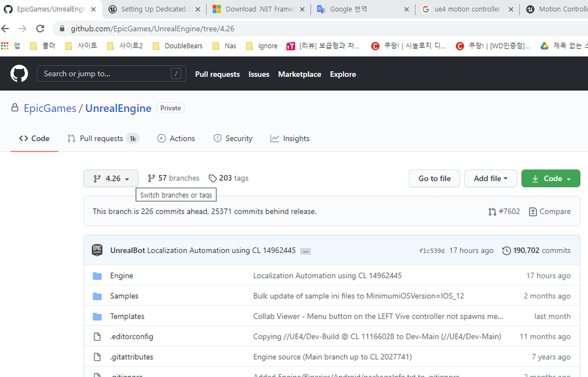
Task: Open the Nas bookmark folder
Action: (x=225, y=46)
